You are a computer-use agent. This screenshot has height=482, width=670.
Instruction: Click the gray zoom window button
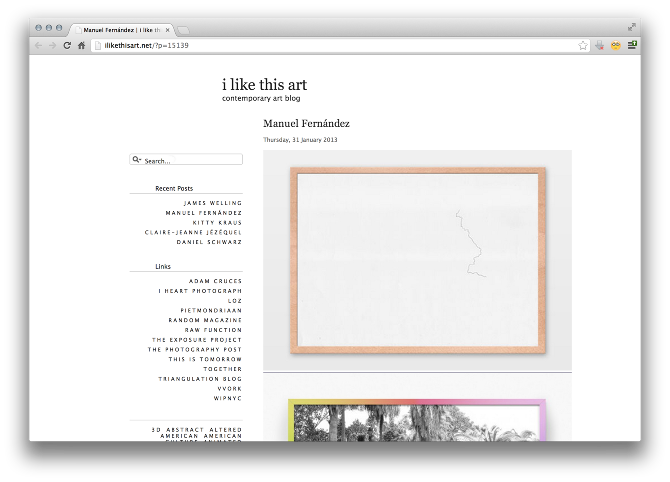[59, 28]
